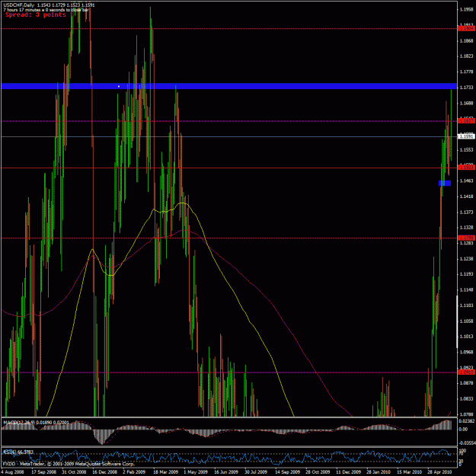Click the white 1.1591 current price tag
Screen dimensions: 476x476
[x=465, y=136]
